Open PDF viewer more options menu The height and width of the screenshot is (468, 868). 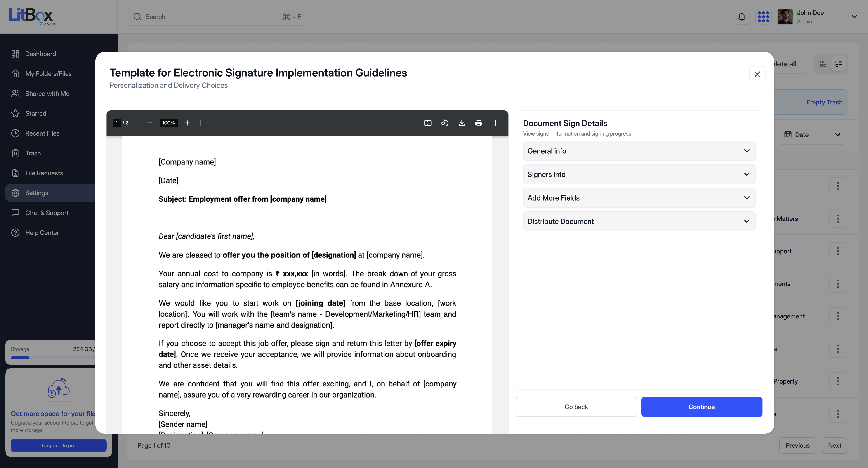tap(495, 123)
